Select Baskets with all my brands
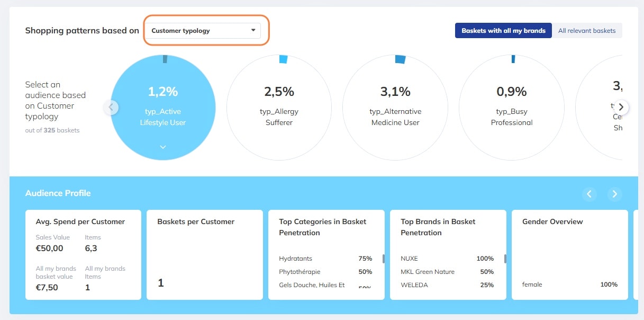This screenshot has height=320, width=644. [503, 31]
